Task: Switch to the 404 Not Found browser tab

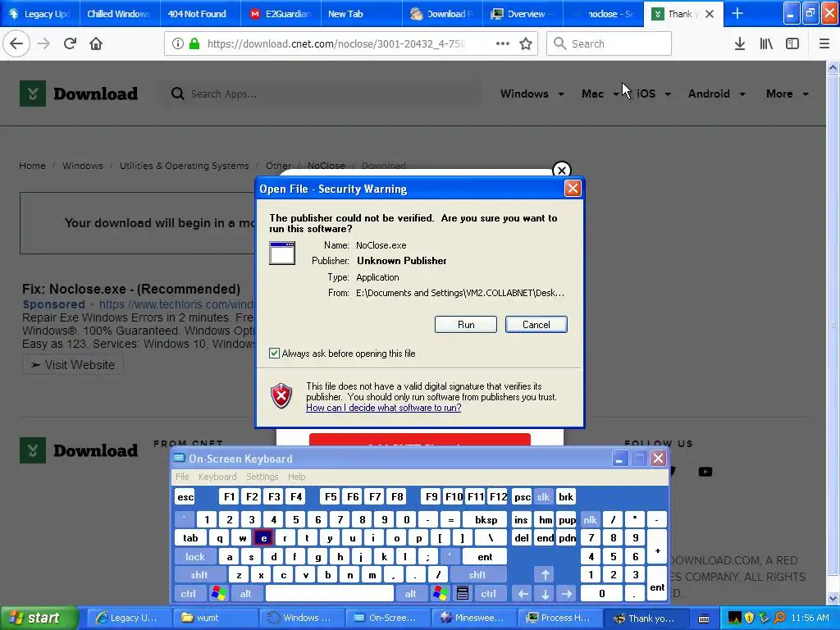Action: 200,13
